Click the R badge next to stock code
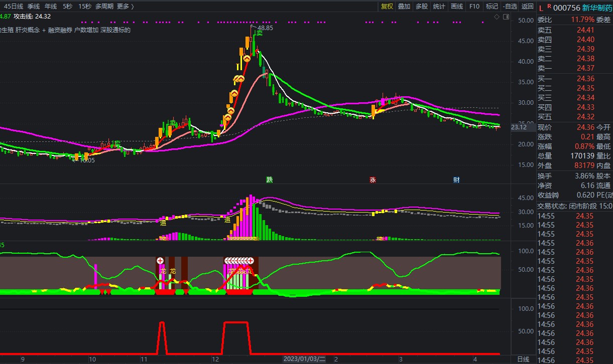 (x=549, y=7)
